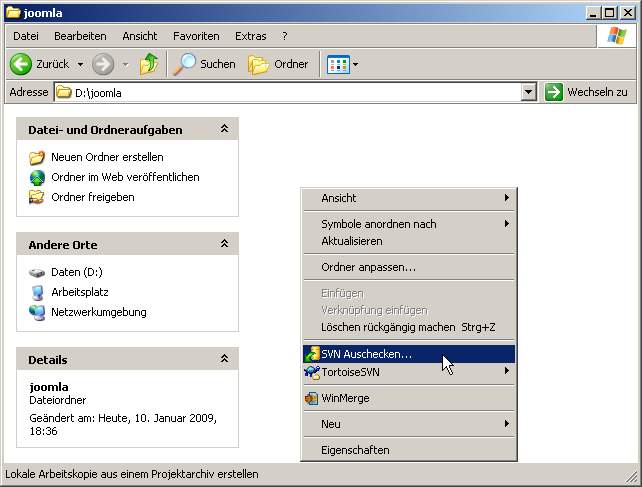The height and width of the screenshot is (487, 642).
Task: Collapse the Datei- und Ordneraufgaben panel
Action: click(x=224, y=129)
